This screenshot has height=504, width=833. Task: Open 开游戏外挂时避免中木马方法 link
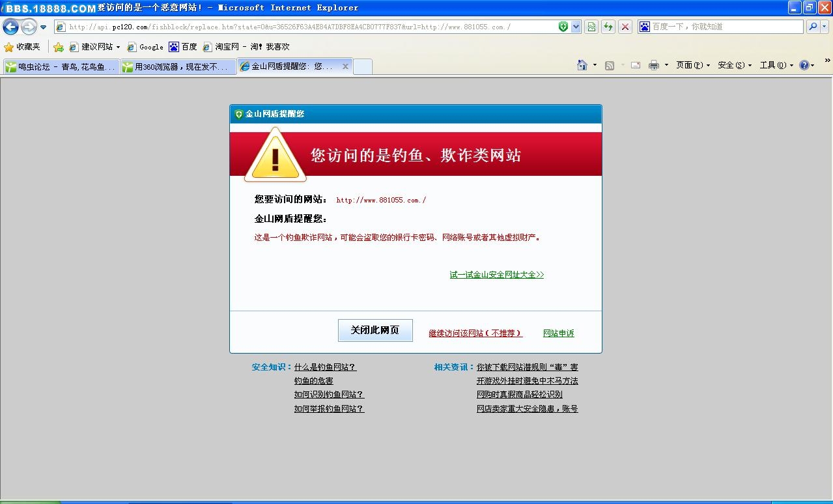click(x=527, y=381)
